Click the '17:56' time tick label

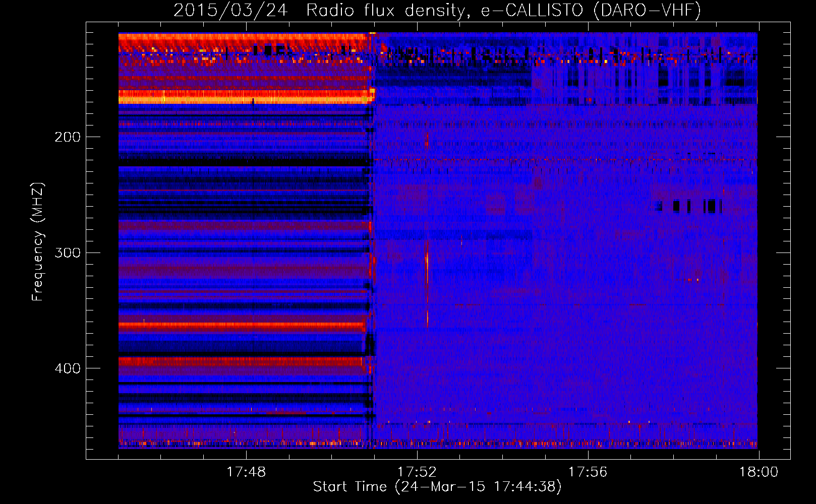click(x=588, y=472)
